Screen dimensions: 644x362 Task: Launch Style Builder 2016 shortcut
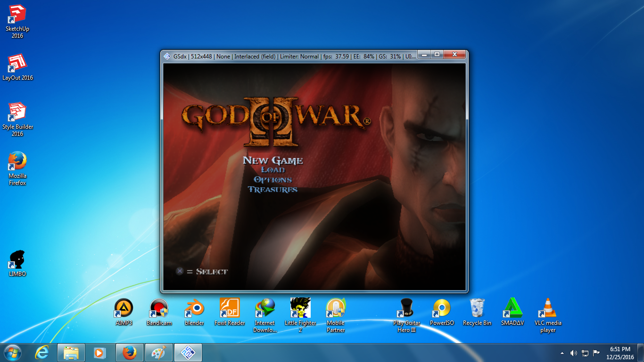(17, 119)
